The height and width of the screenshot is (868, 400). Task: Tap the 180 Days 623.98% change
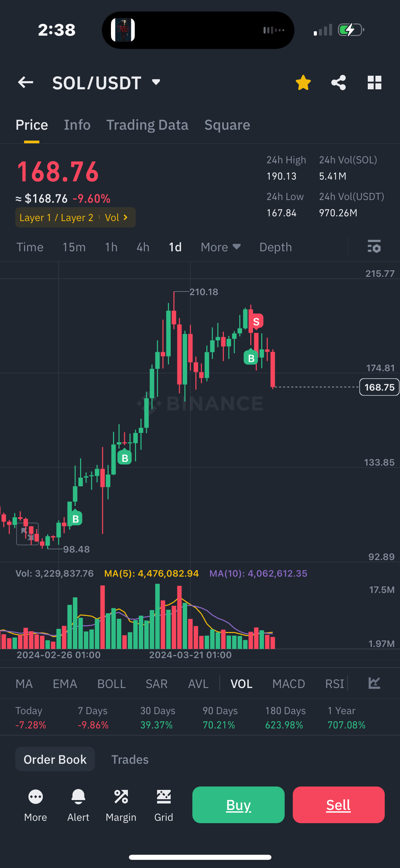pyautogui.click(x=285, y=718)
